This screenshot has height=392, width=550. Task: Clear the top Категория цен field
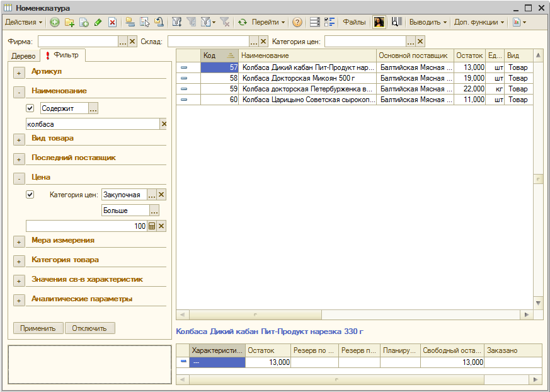(x=420, y=42)
